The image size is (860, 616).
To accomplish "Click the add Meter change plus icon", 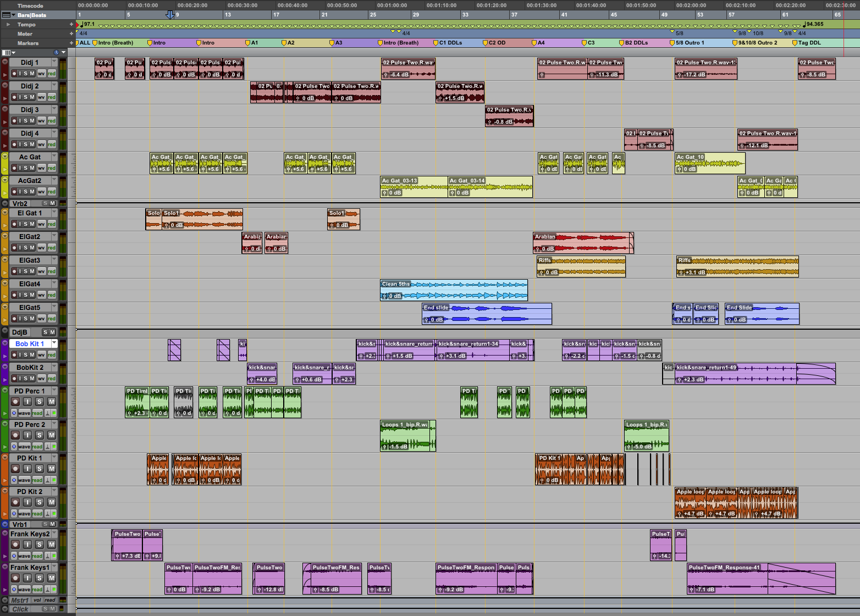I will (x=71, y=34).
